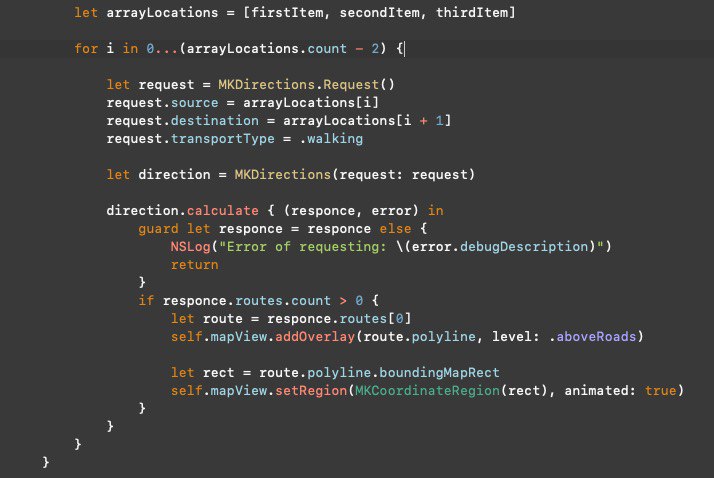Click 'count' in the for loop range

pos(327,49)
